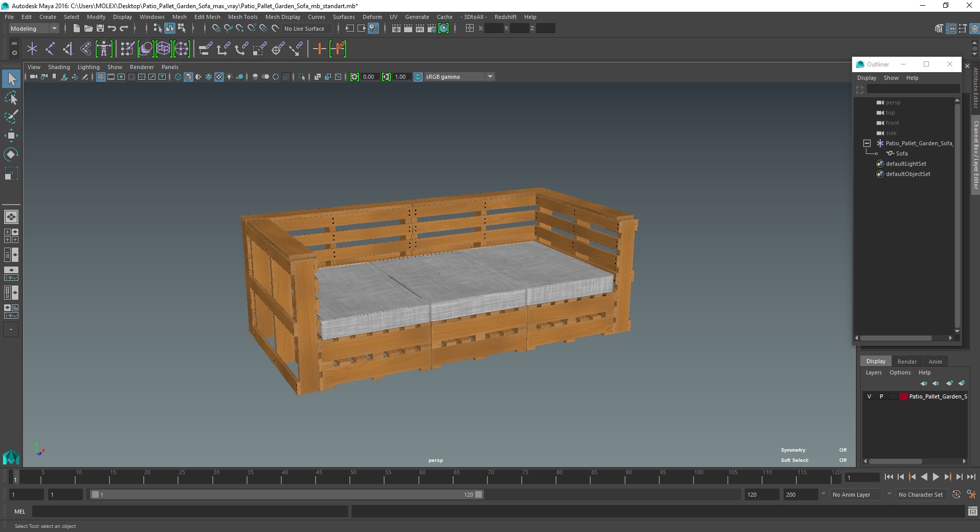Viewport: 980px width, 532px height.
Task: Switch to the Anim layer tab
Action: coord(935,361)
